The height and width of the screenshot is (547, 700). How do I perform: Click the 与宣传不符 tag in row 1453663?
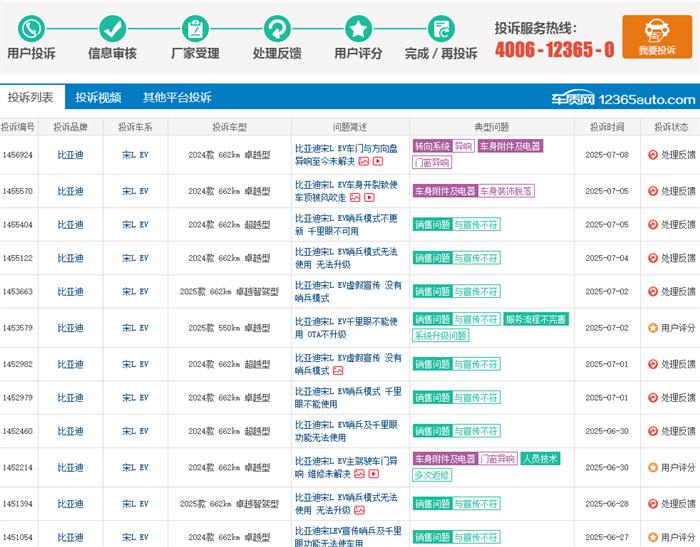tap(476, 292)
